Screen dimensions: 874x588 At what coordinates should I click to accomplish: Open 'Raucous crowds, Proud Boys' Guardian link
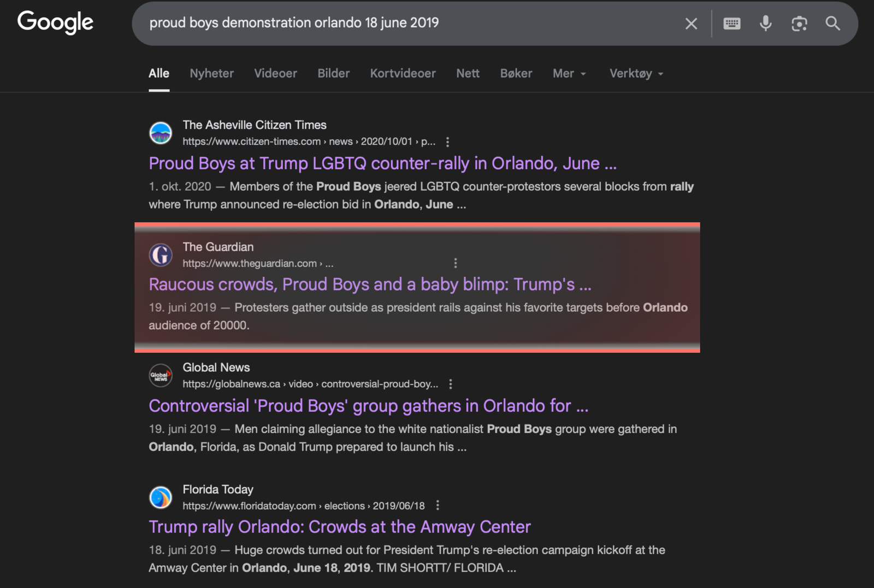[x=370, y=284]
